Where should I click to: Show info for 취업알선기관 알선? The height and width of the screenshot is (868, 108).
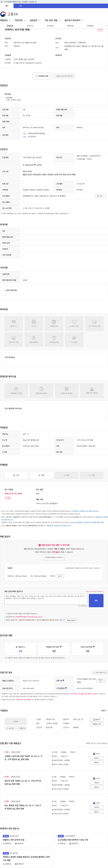61,647
